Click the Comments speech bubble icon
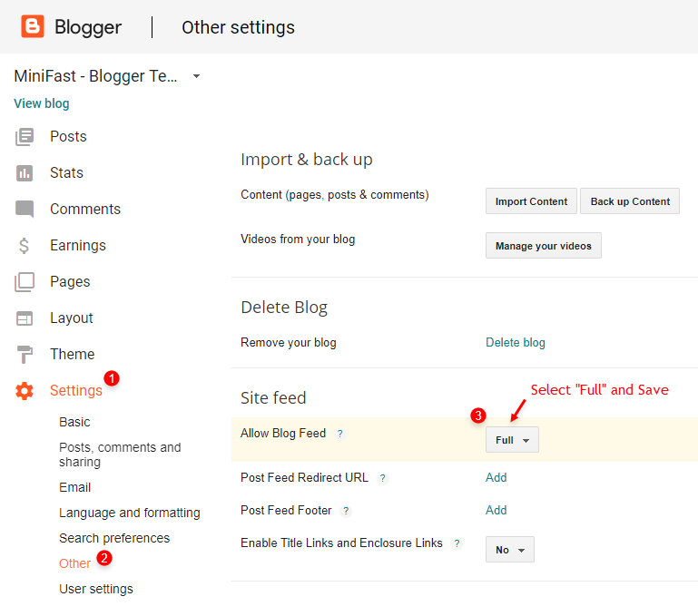 pos(25,210)
